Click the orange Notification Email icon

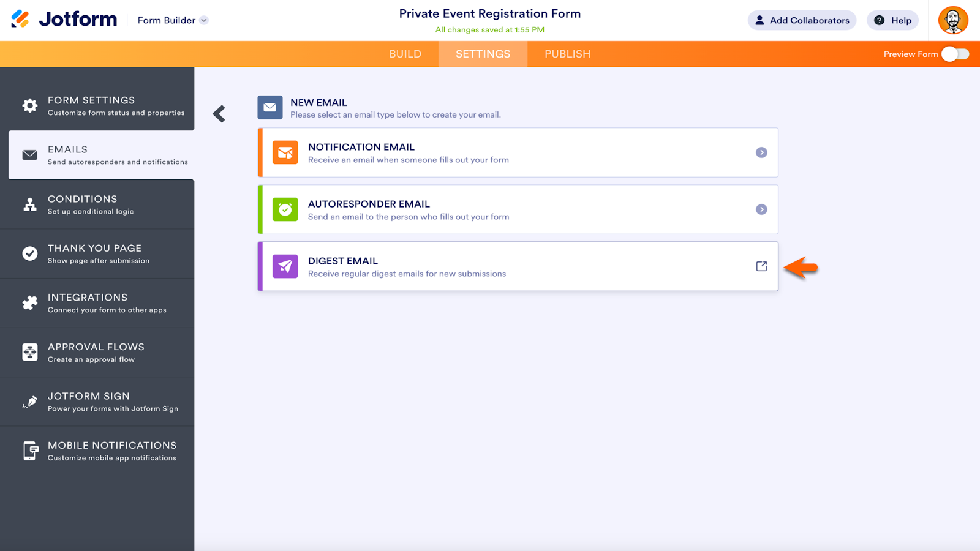(285, 152)
